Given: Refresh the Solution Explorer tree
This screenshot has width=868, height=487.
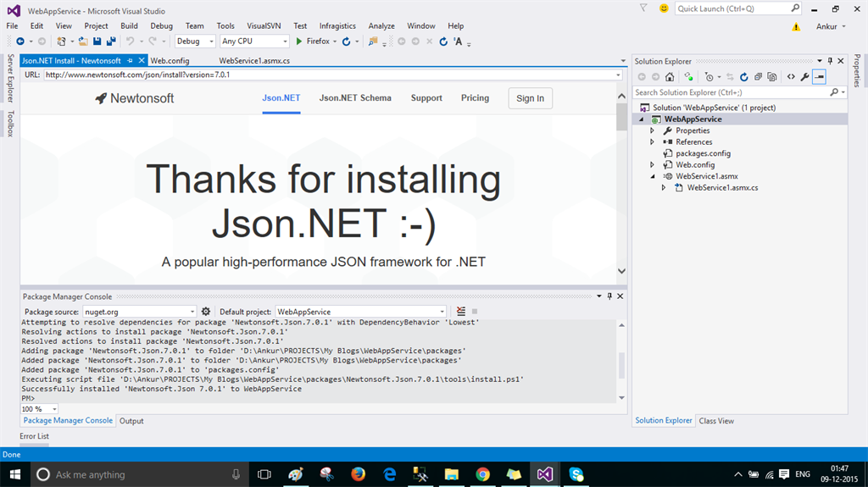Looking at the screenshot, I should [743, 76].
